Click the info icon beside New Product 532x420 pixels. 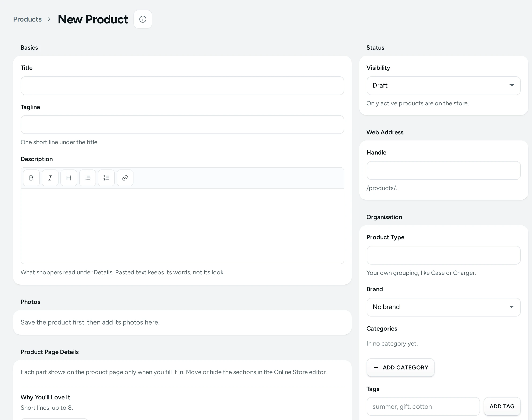pos(143,19)
